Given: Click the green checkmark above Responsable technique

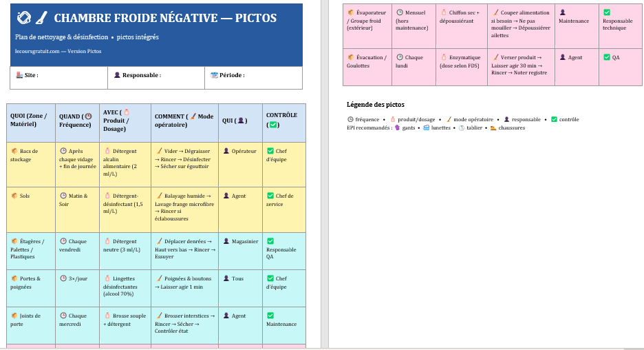Looking at the screenshot, I should 606,12.
